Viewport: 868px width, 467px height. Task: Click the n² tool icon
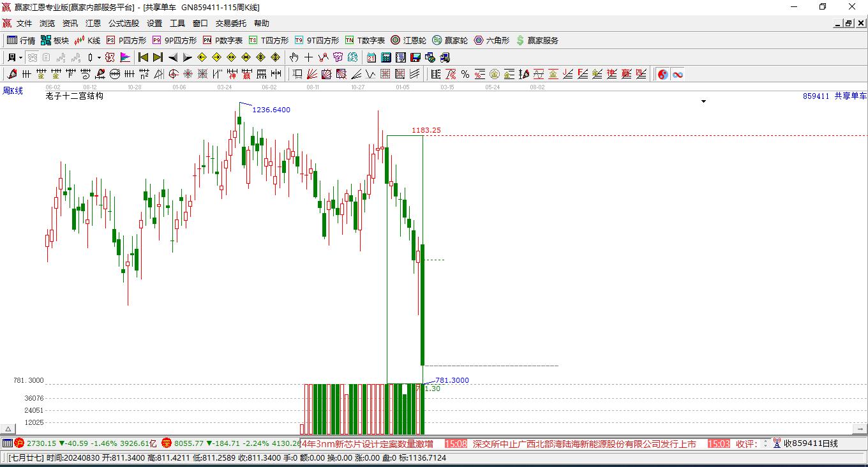coord(144,74)
